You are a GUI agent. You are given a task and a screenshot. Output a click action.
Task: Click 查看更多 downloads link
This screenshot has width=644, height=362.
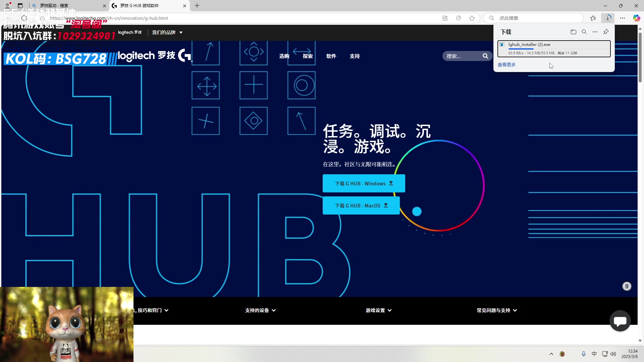point(506,65)
